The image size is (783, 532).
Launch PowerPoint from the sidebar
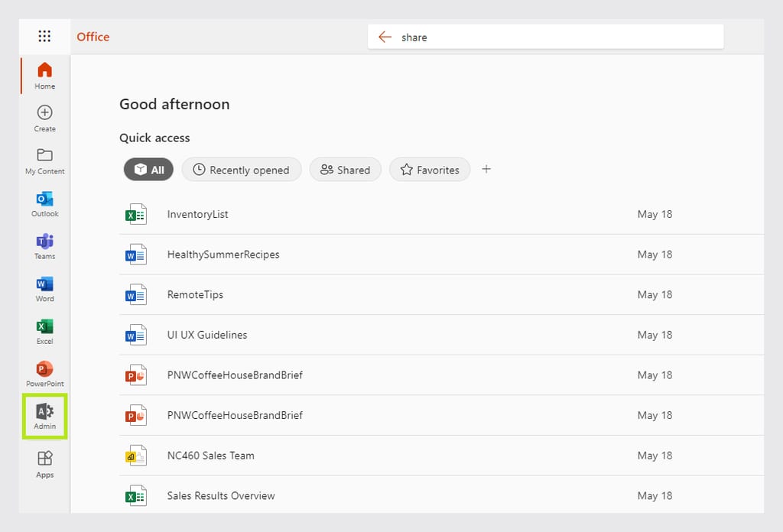(44, 373)
